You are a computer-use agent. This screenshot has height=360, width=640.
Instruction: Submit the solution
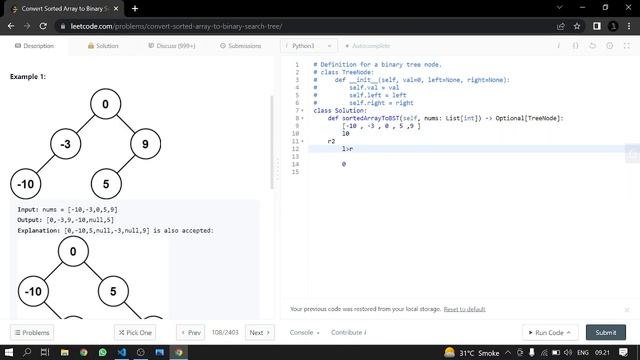(x=606, y=333)
